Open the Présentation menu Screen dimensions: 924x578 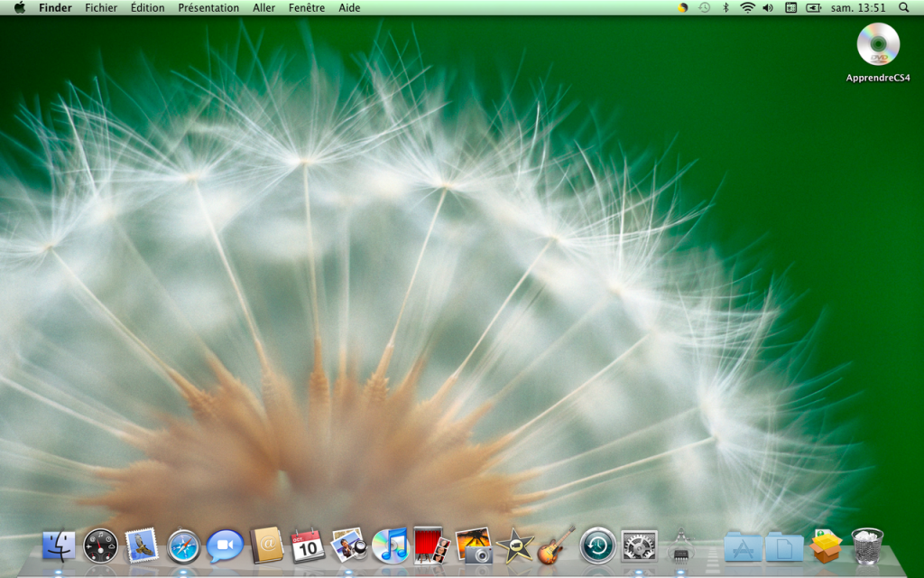coord(208,7)
